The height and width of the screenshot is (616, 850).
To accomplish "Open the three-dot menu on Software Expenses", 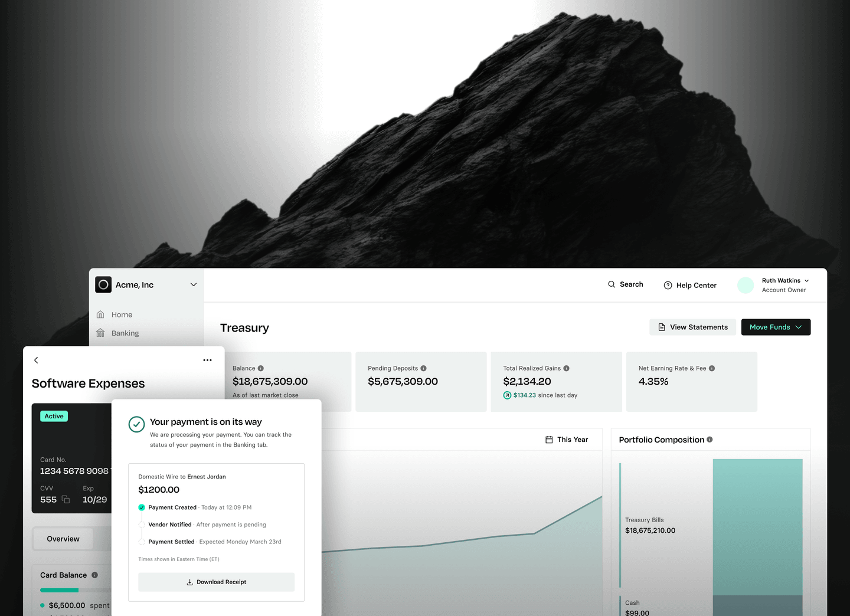I will point(207,360).
